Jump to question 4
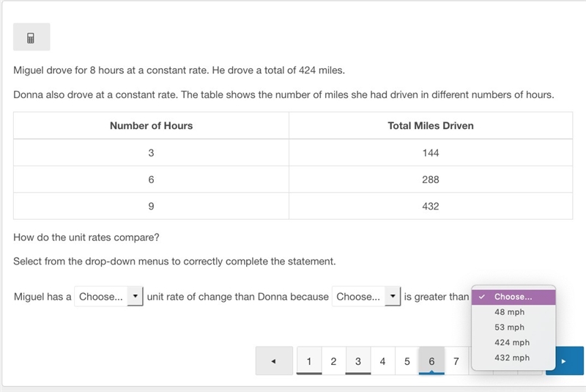 382,361
